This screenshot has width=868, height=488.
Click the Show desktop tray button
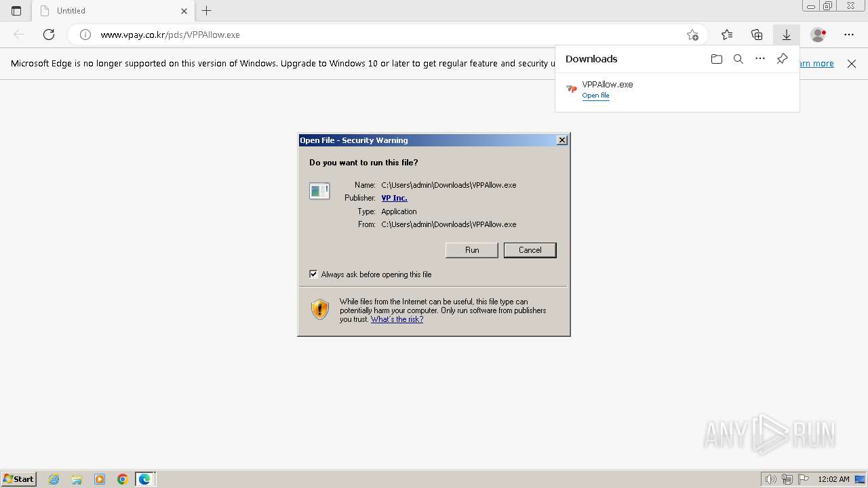861,479
